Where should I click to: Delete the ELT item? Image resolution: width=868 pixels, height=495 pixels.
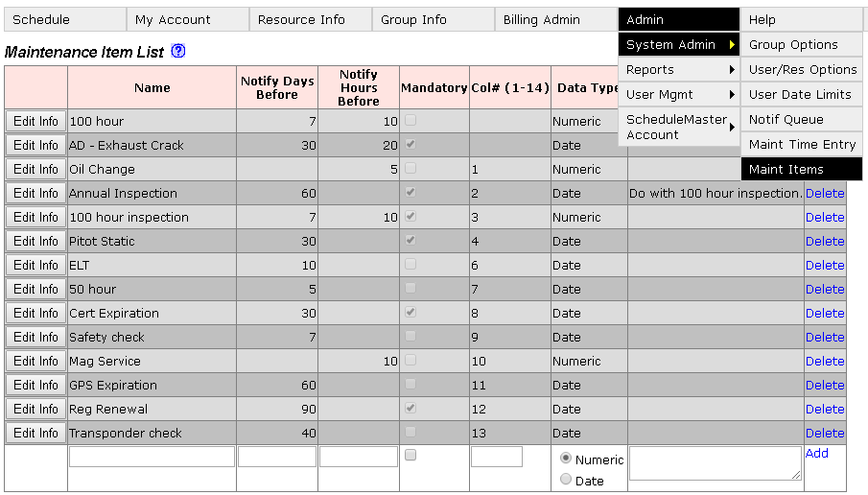[825, 265]
